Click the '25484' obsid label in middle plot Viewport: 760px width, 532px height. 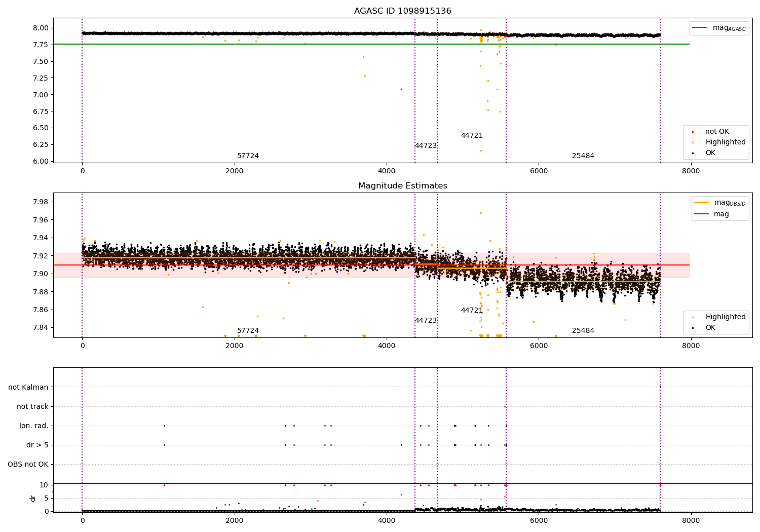coord(583,331)
